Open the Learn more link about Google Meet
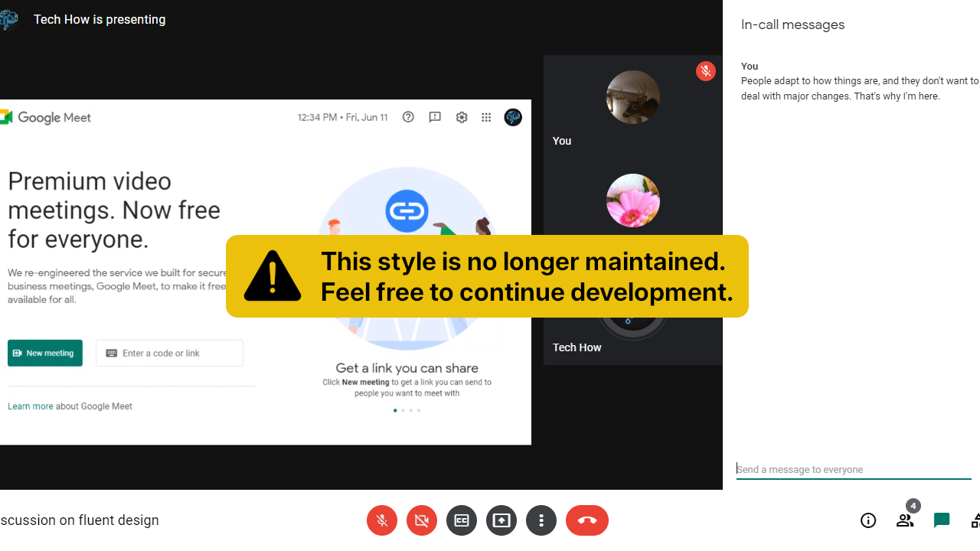This screenshot has height=551, width=980. tap(29, 406)
